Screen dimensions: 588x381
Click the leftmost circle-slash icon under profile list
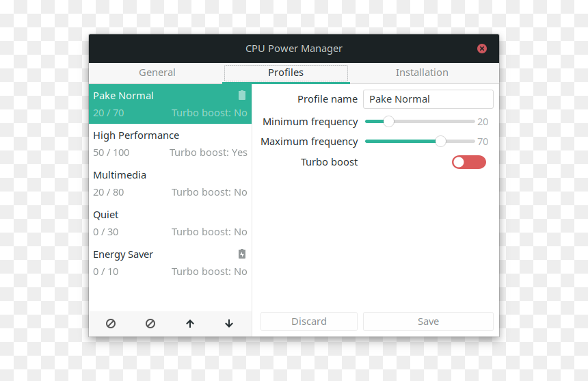(111, 324)
